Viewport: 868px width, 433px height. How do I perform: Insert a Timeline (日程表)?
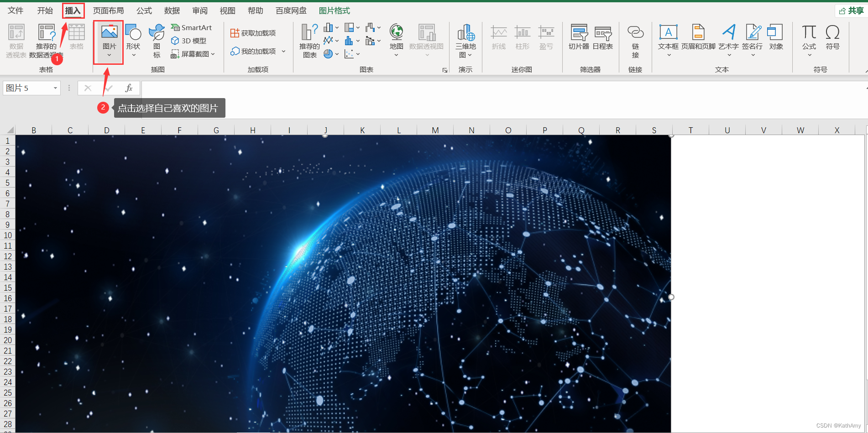point(603,37)
